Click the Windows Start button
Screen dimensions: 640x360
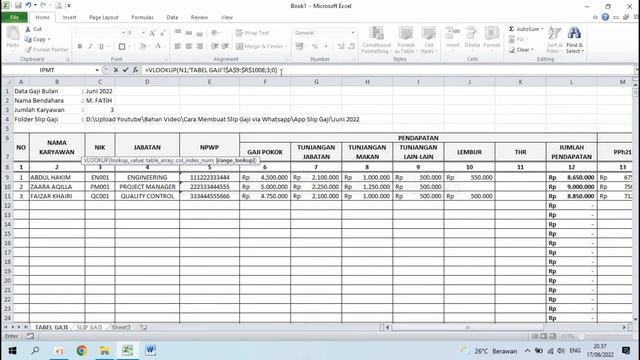pyautogui.click(x=12, y=351)
